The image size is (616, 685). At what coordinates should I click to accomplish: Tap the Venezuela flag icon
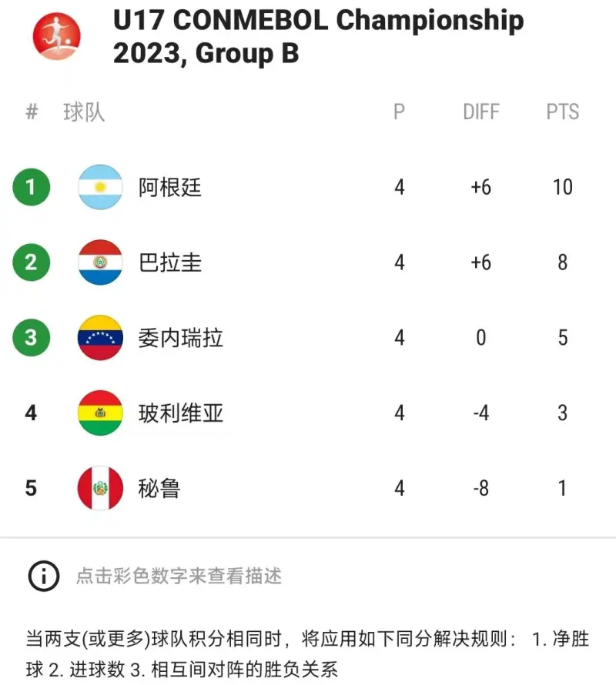pyautogui.click(x=100, y=338)
